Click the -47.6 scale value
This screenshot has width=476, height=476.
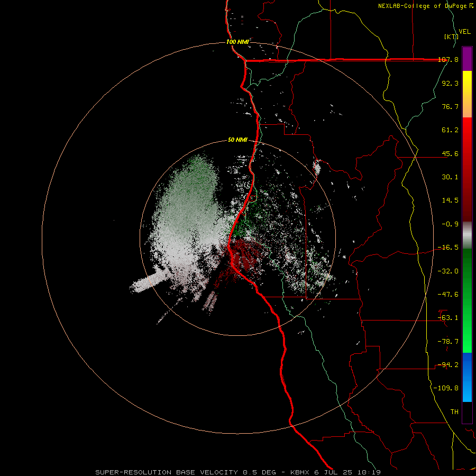coord(448,295)
